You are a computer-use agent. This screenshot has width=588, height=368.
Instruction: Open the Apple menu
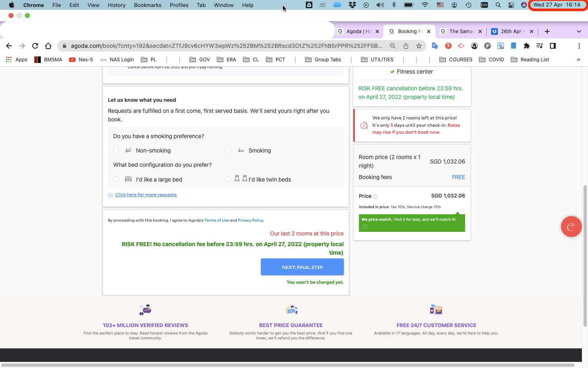[x=11, y=5]
